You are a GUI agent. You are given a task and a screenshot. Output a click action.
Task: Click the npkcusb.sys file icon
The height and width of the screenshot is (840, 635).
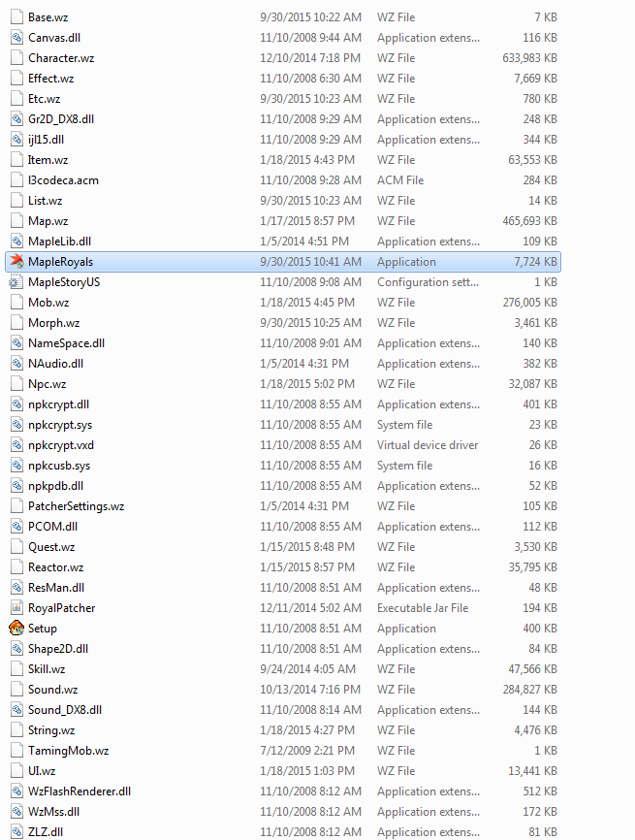tap(17, 465)
